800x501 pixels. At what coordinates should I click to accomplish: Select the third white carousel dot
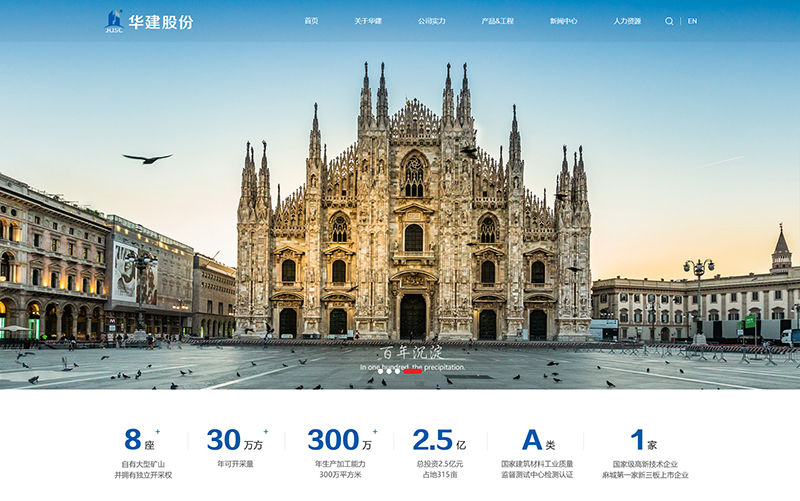coord(397,371)
